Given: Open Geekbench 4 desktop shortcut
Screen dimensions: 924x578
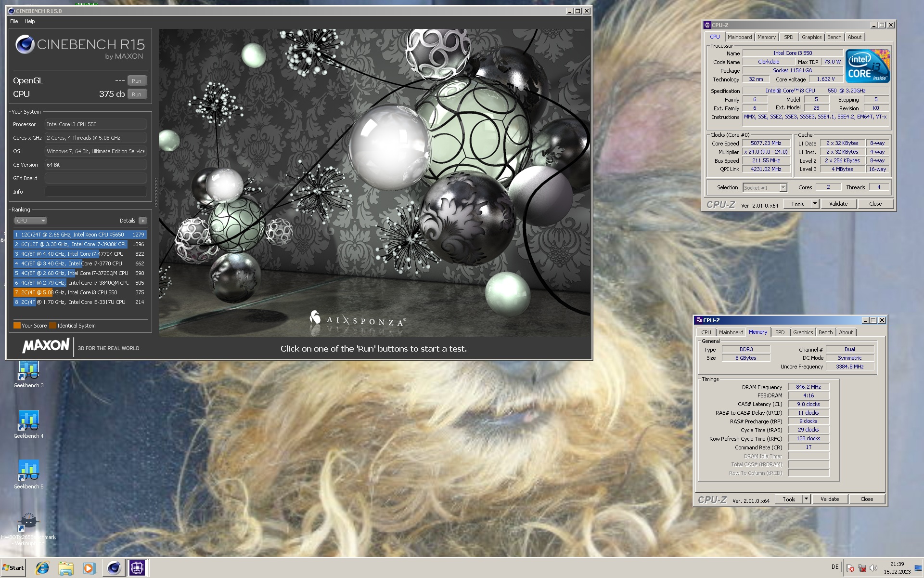Looking at the screenshot, I should coord(28,424).
